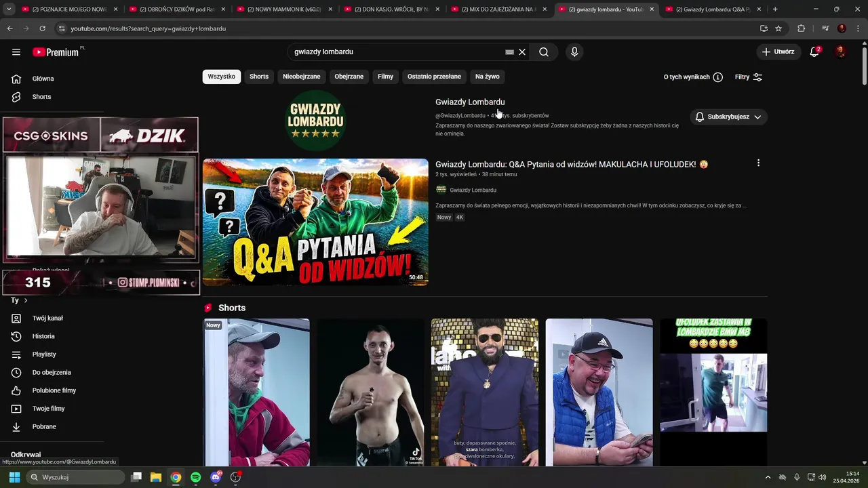Select the Nieobejrzane filter chip
Screen dimensions: 868x488
(301, 77)
